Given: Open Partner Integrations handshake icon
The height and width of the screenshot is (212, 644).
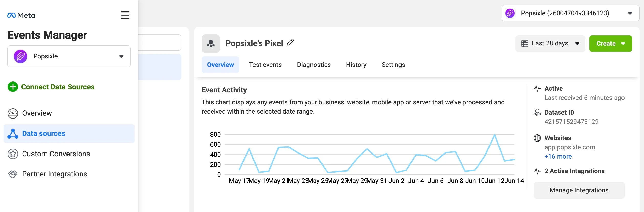Looking at the screenshot, I should pos(13,174).
